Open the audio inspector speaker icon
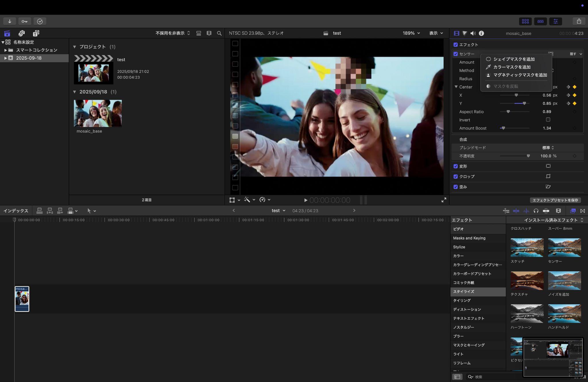Viewport: 588px width, 382px height. click(473, 33)
